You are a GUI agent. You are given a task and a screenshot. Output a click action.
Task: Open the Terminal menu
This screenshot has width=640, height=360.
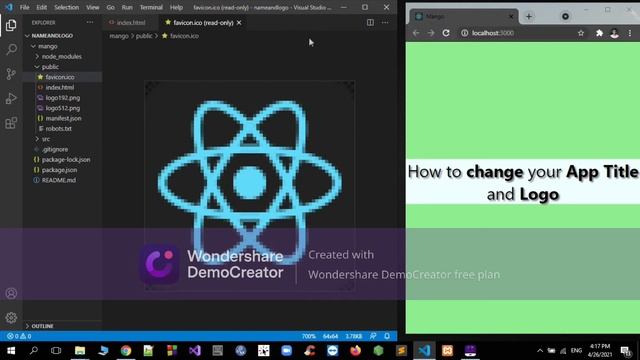[151, 7]
